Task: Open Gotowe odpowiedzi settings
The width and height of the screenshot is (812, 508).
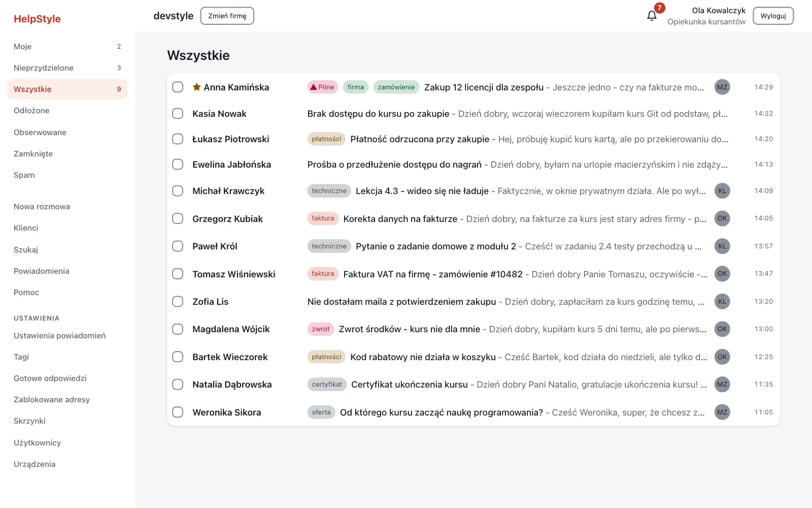Action: (x=67, y=378)
